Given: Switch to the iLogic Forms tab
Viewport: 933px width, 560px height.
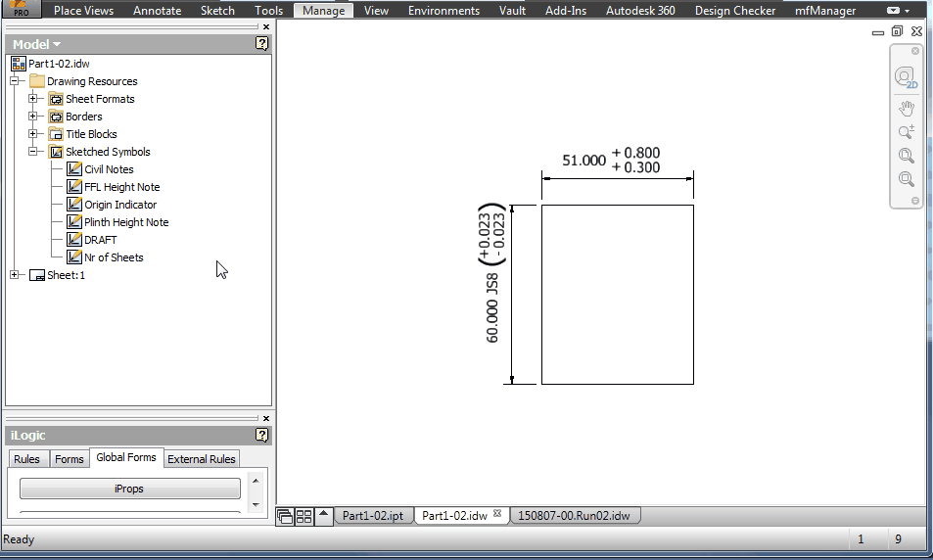Looking at the screenshot, I should pos(70,459).
